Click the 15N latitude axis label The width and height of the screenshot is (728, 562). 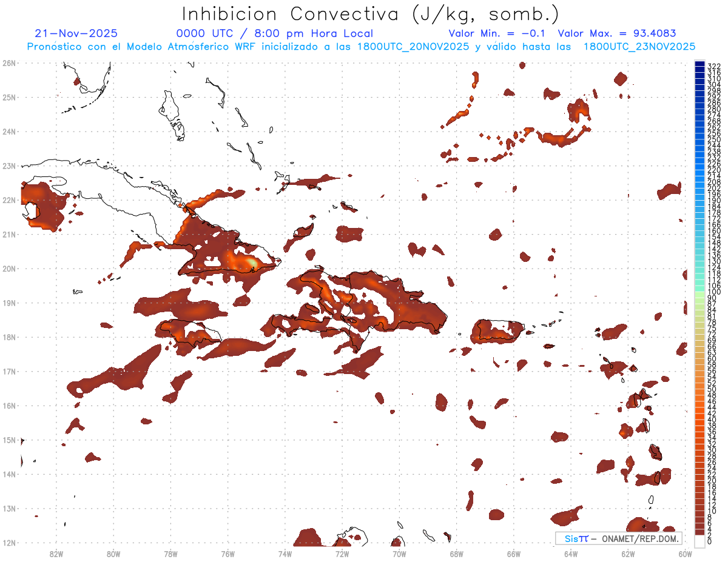pos(9,440)
